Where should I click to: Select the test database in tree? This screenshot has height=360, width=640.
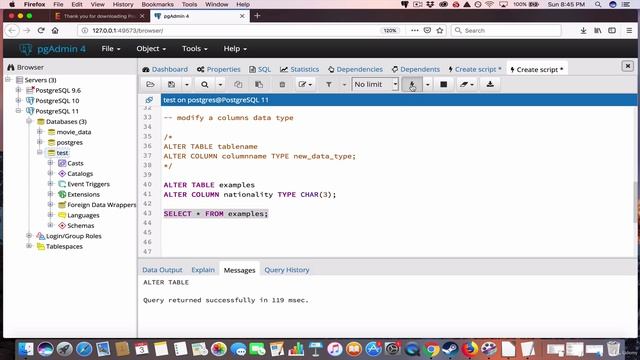[62, 153]
